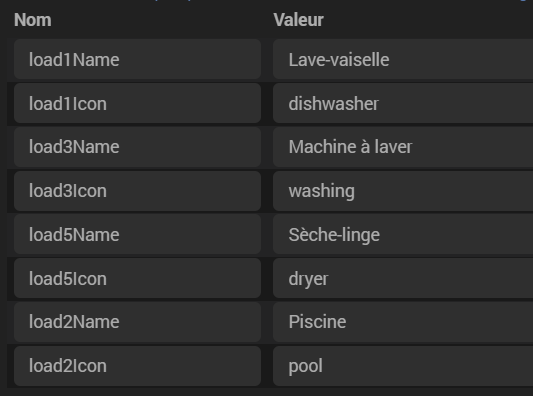Image resolution: width=533 pixels, height=396 pixels.
Task: Edit the Piscine value field
Action: coord(403,322)
